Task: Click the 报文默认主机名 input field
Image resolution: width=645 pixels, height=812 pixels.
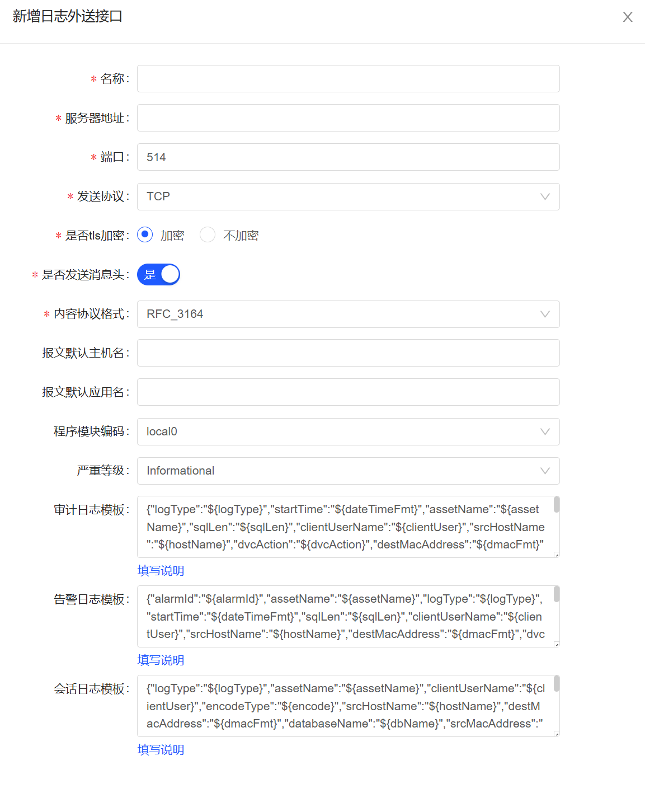Action: point(348,353)
